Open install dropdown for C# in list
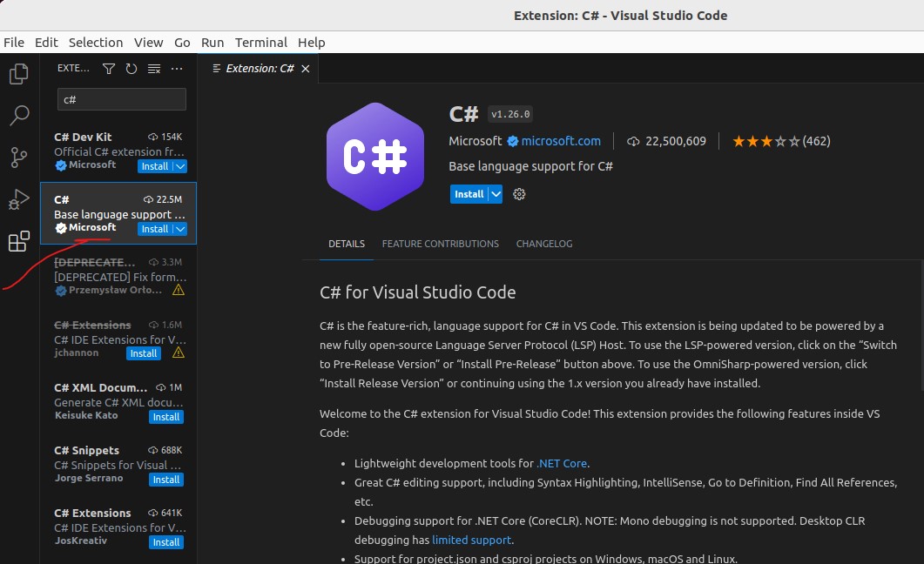Viewport: 924px width, 564px height. [180, 229]
